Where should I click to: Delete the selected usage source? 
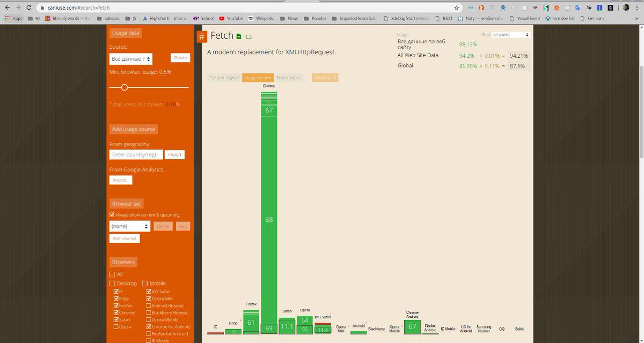click(x=180, y=58)
